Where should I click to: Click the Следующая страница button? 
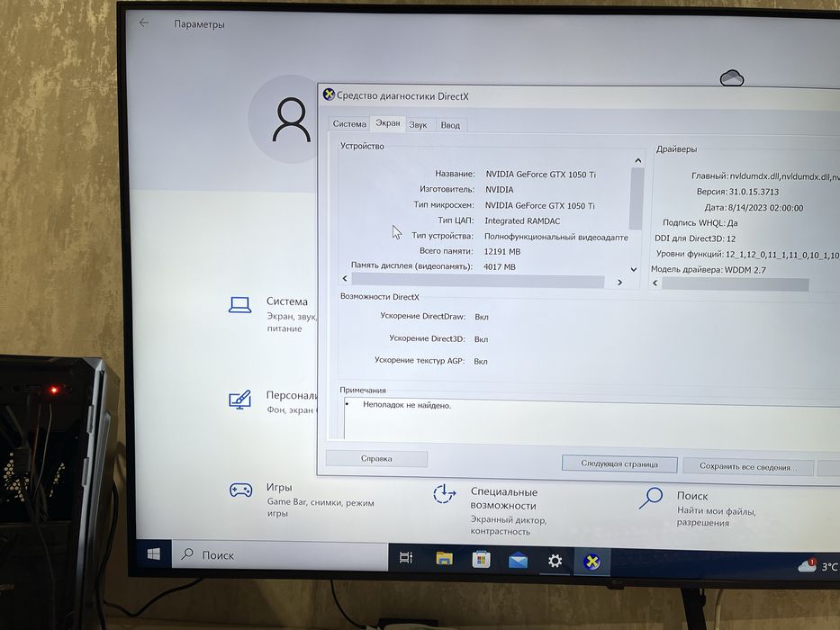click(x=619, y=463)
